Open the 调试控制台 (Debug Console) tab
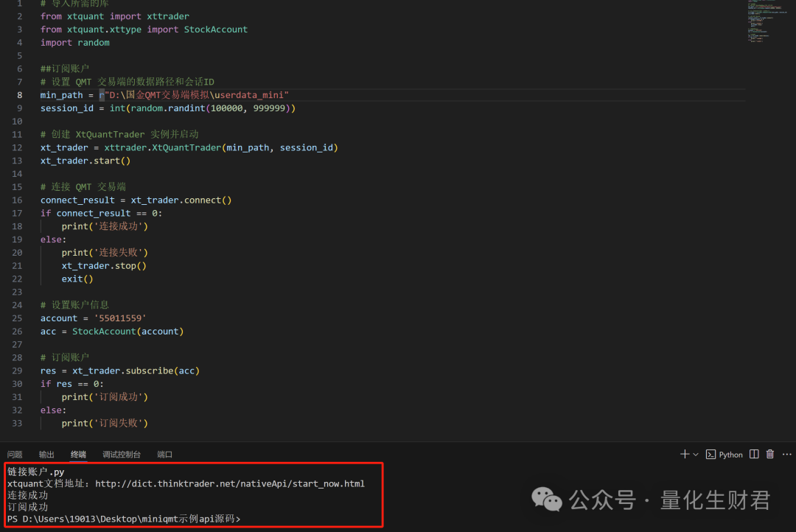This screenshot has width=796, height=532. [122, 454]
